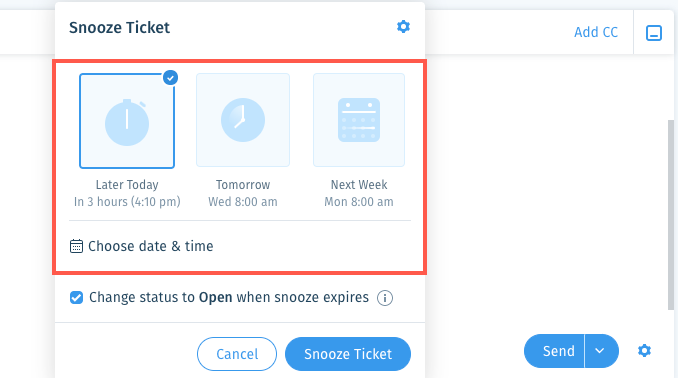Uncheck Change status to Open checkbox
Image resolution: width=678 pixels, height=378 pixels.
point(77,298)
